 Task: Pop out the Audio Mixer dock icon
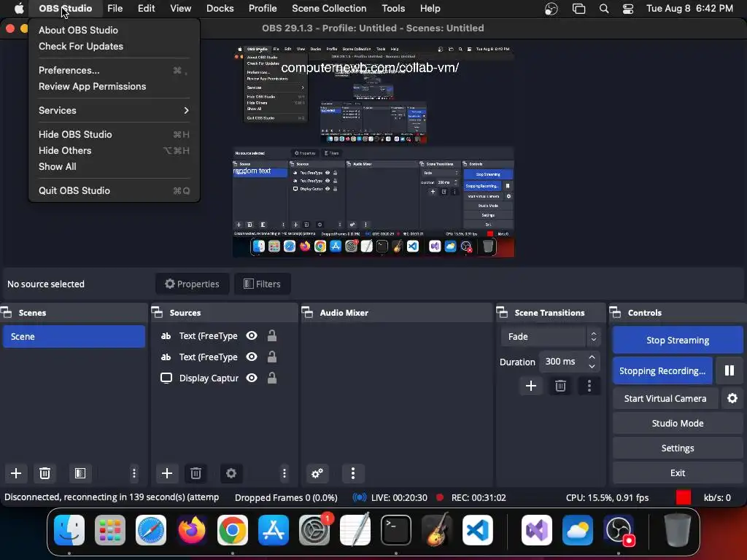(308, 312)
